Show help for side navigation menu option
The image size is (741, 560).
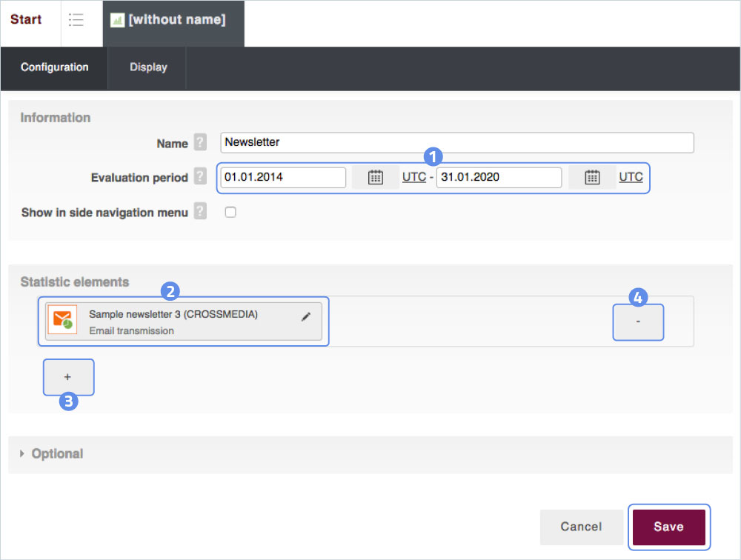click(200, 213)
